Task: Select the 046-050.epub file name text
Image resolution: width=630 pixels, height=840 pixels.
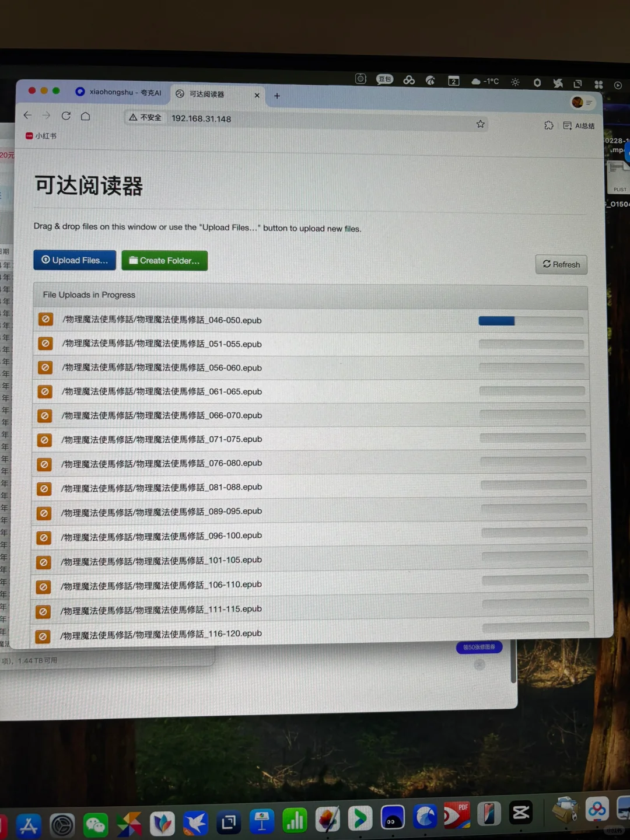Action: (x=162, y=320)
